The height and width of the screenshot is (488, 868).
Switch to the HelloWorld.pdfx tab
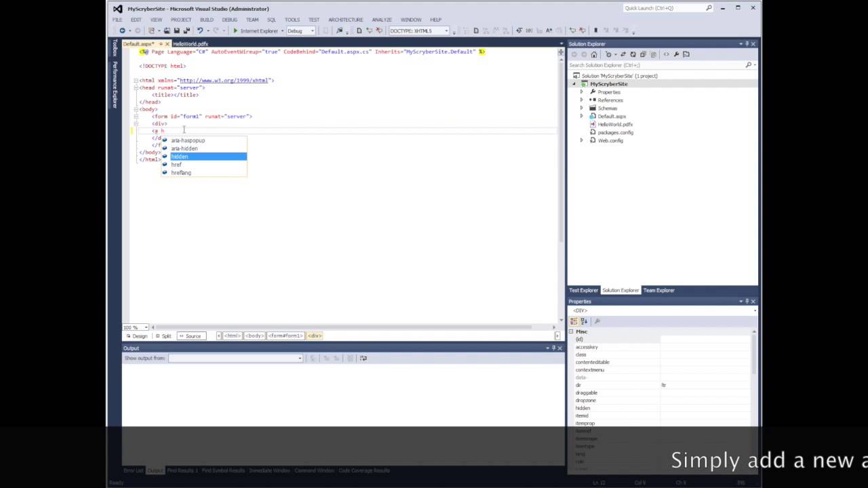[x=191, y=44]
